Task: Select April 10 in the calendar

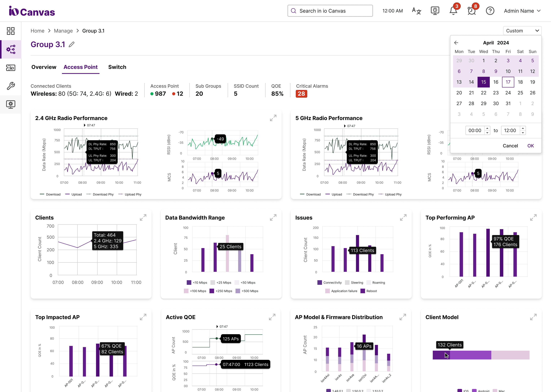Action: tap(508, 71)
